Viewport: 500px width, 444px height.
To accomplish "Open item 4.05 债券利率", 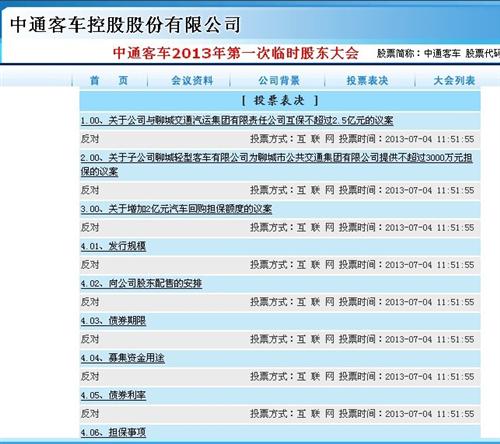I will point(113,396).
